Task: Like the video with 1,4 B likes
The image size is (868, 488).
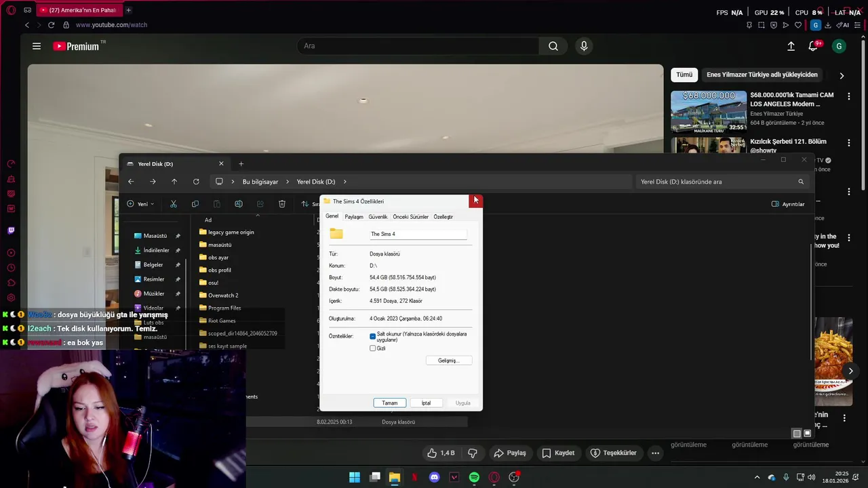Action: (x=441, y=453)
